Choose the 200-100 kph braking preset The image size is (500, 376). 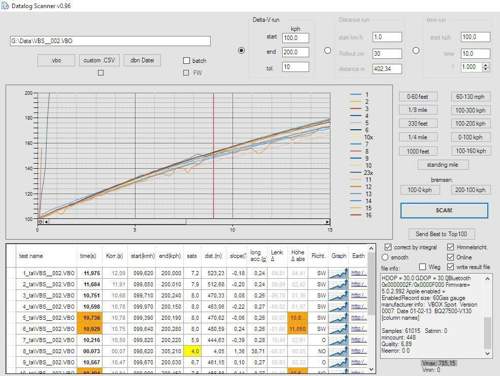(x=470, y=190)
